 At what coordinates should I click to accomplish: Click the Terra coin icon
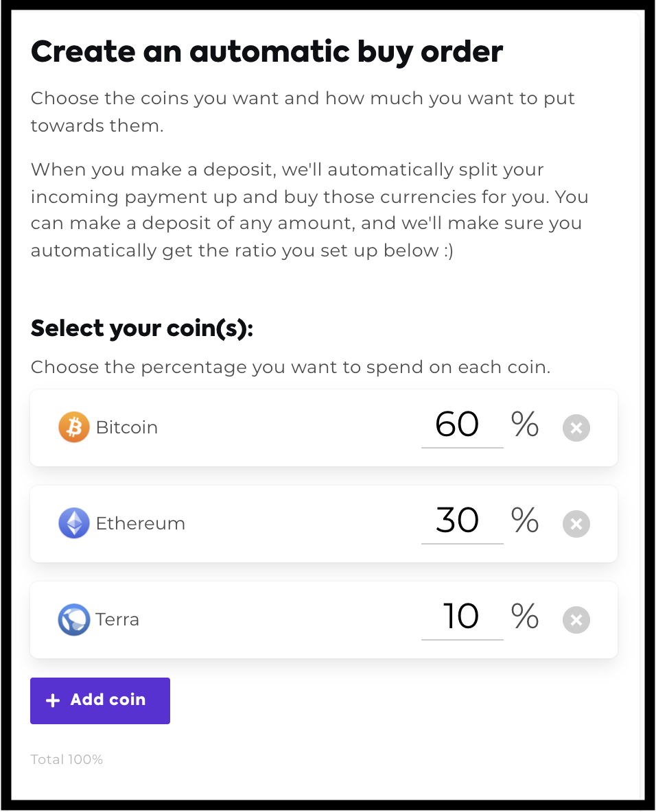tap(73, 619)
